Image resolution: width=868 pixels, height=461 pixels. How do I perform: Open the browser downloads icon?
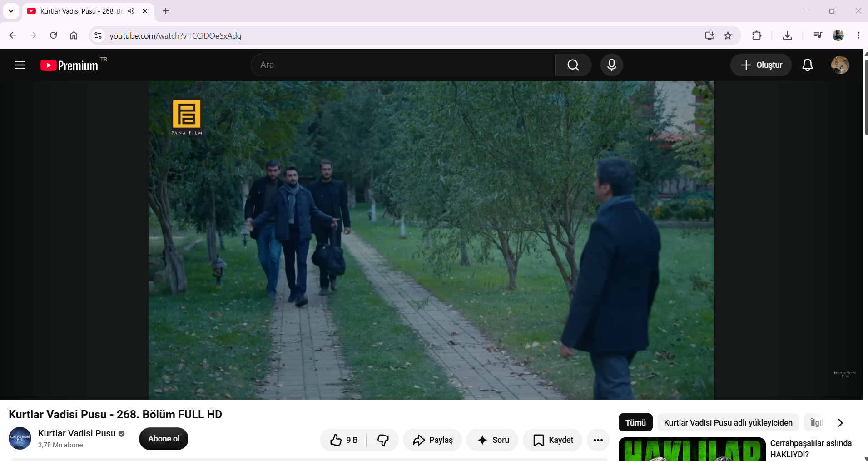coord(788,35)
